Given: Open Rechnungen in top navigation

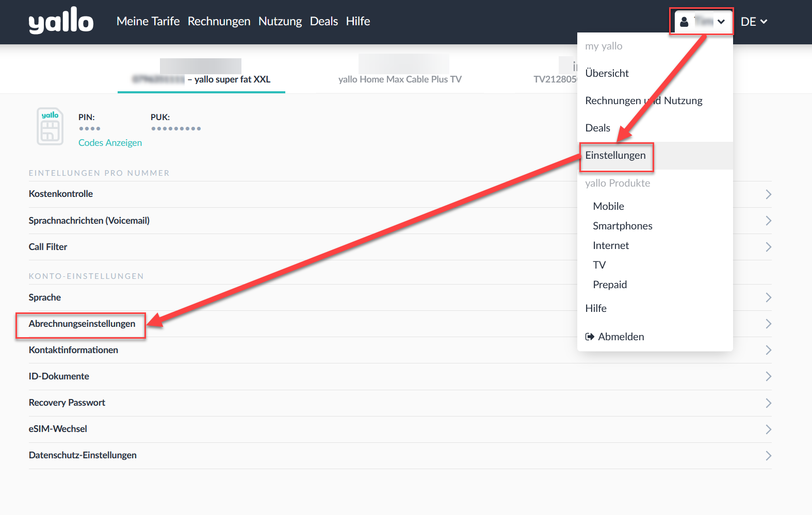Looking at the screenshot, I should pos(219,21).
